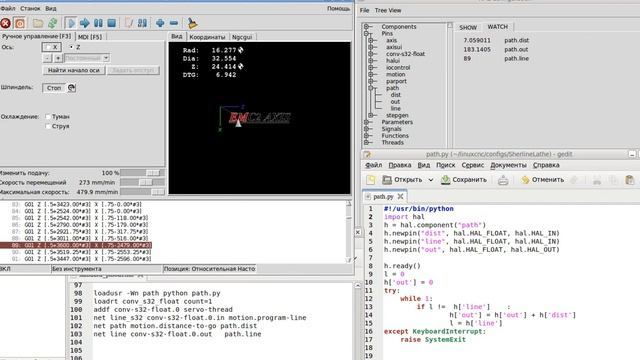The height and width of the screenshot is (360, 640).
Task: Stop program with blue square icon
Action: [x=111, y=23]
